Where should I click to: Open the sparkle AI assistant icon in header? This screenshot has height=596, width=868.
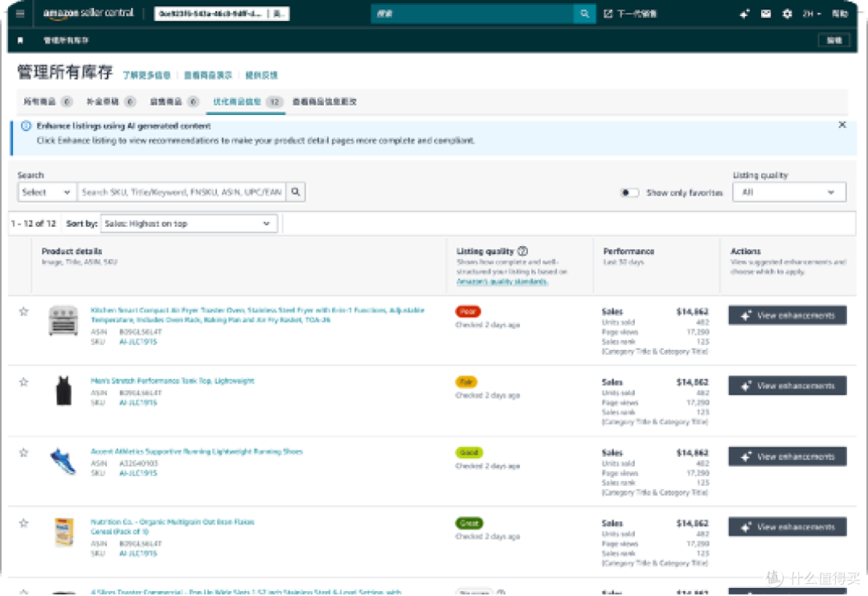pyautogui.click(x=744, y=14)
